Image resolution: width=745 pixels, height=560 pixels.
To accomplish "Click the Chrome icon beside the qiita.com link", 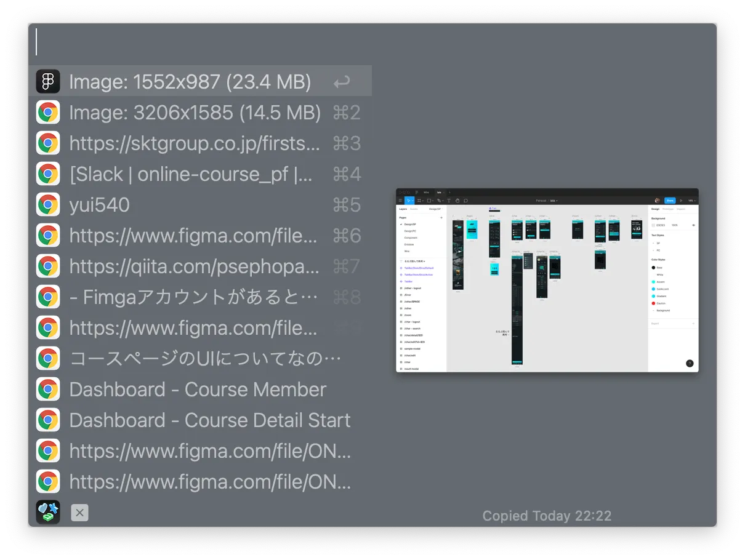I will click(x=48, y=266).
